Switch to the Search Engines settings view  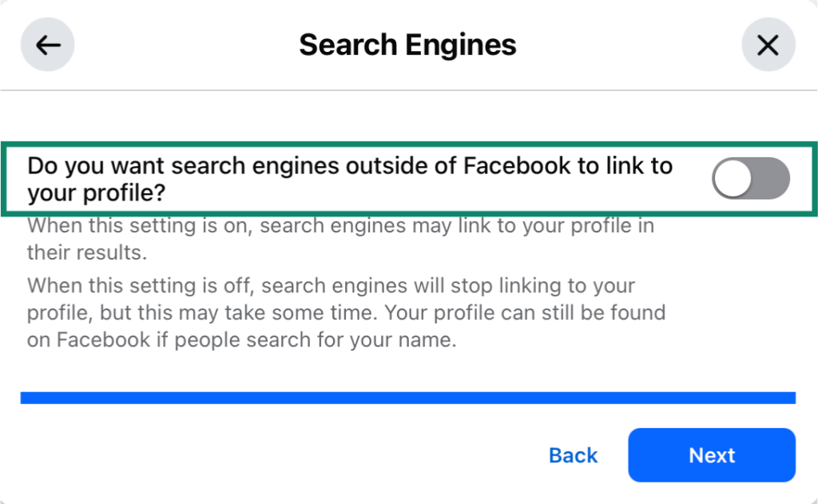coord(407,45)
